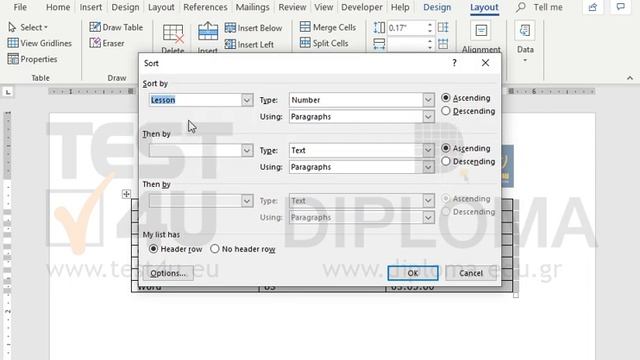Click Split Cells

point(324,43)
